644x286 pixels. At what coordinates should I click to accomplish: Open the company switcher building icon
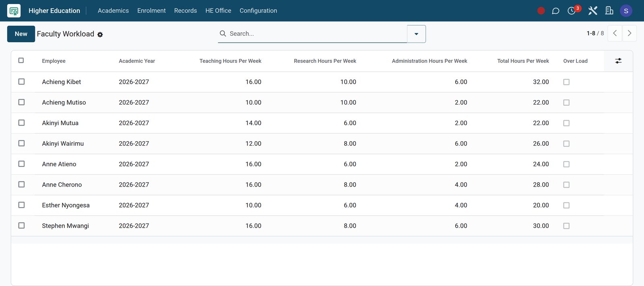point(609,11)
